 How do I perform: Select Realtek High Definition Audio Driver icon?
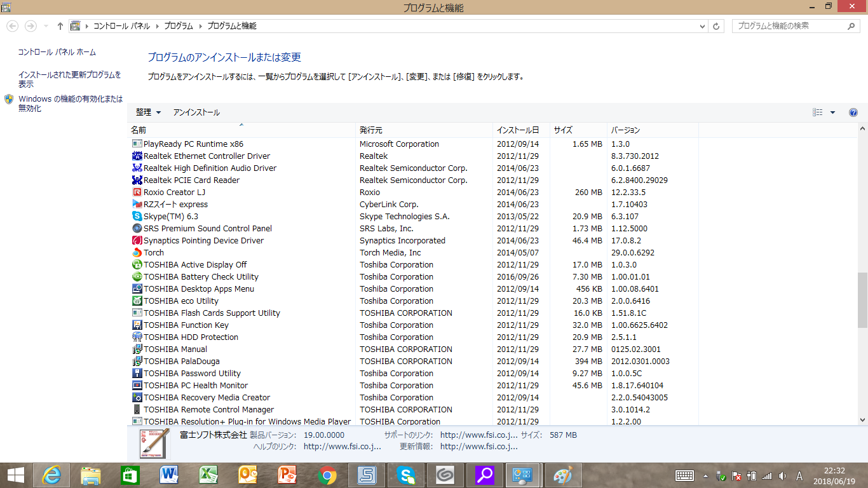(137, 168)
